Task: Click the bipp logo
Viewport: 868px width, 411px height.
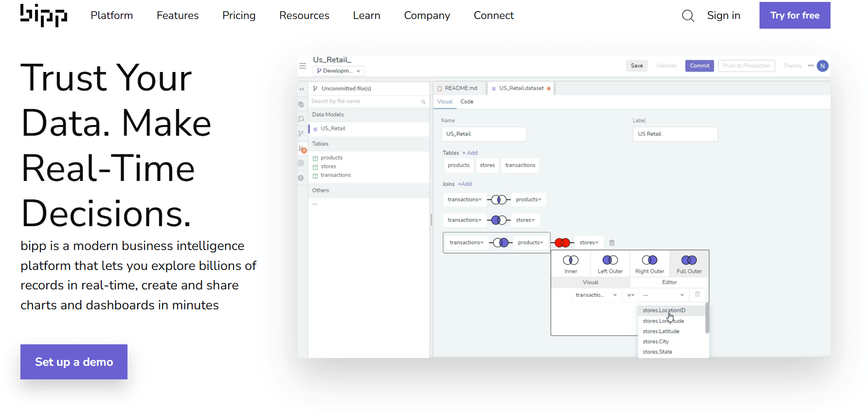Action: point(44,16)
